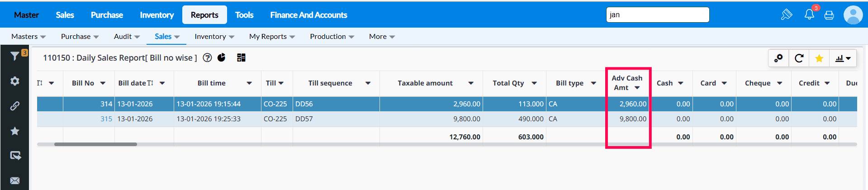Image resolution: width=868 pixels, height=190 pixels.
Task: Mark report as favorite with yellow star
Action: (x=819, y=58)
